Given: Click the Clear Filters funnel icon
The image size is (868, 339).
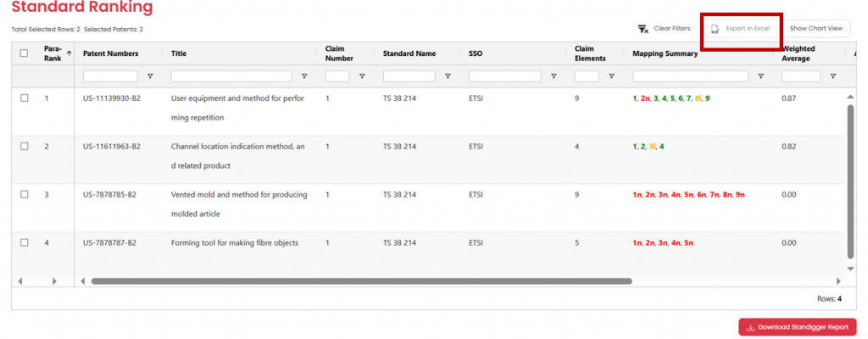Looking at the screenshot, I should 643,29.
